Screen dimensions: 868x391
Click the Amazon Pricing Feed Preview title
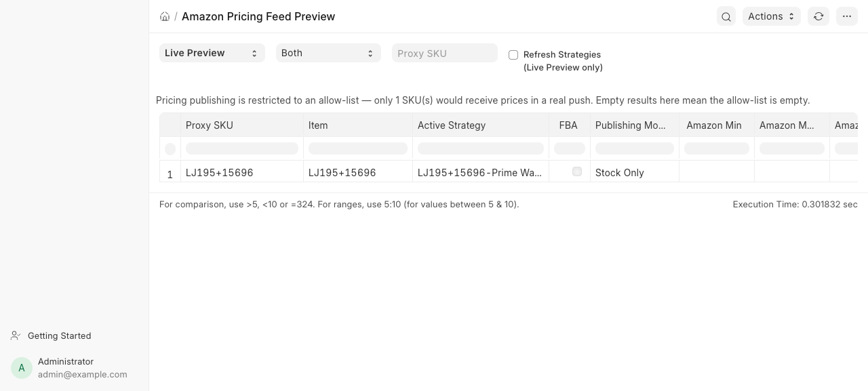[258, 16]
